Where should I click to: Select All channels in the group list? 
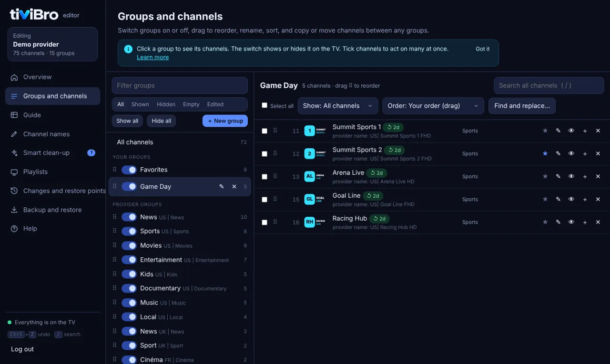tap(180, 142)
